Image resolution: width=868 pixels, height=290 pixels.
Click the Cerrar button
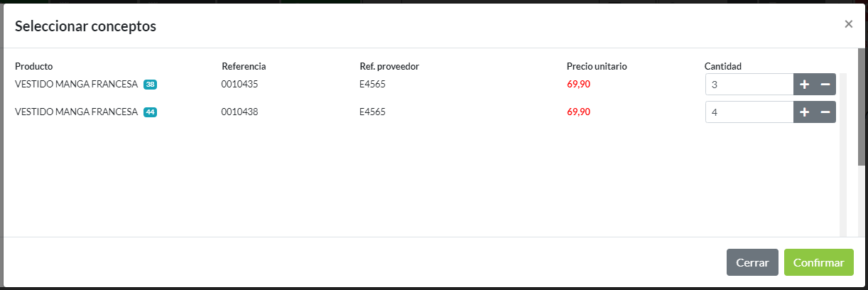point(752,262)
